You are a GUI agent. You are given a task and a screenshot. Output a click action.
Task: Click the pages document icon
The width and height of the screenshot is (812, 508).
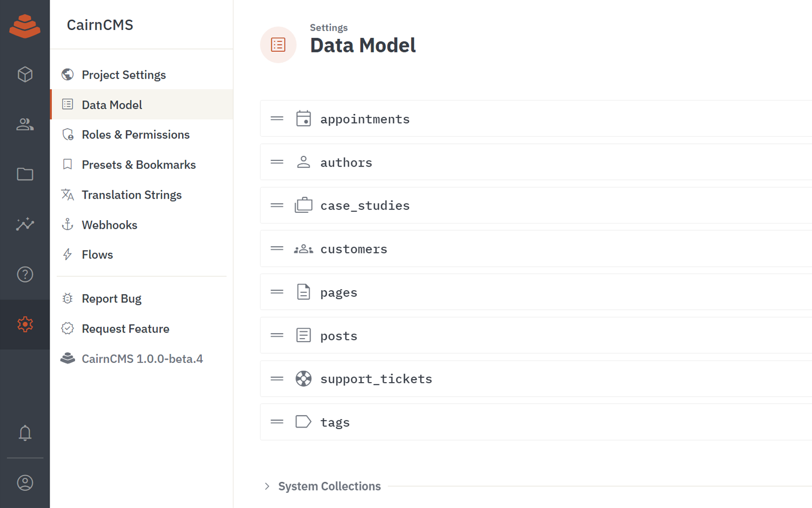[x=303, y=292]
